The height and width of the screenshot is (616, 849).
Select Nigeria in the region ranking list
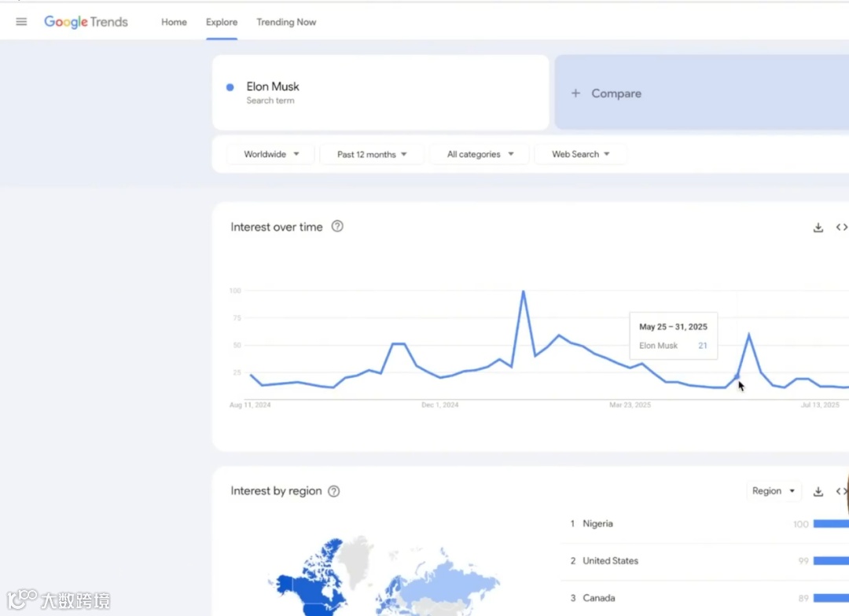tap(597, 523)
